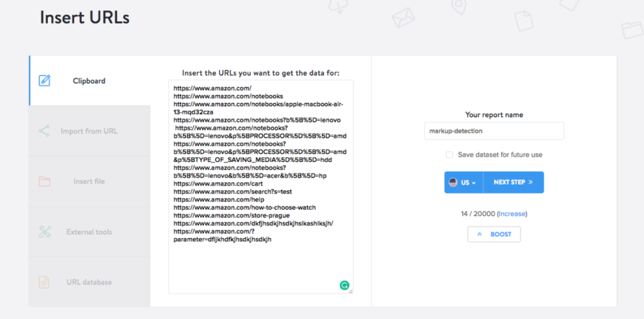Click inside the URLs text area
The width and height of the screenshot is (644, 319).
(261, 187)
